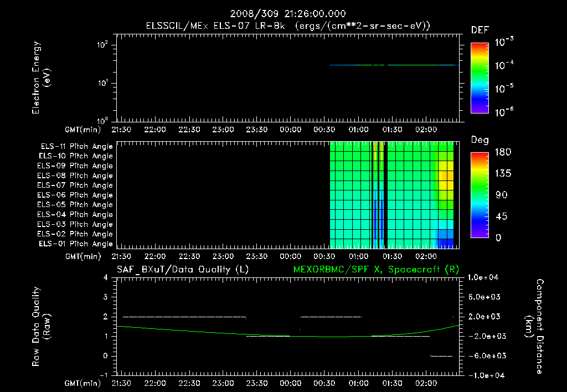Click tick value 4 on data quality axis

[x=105, y=277]
